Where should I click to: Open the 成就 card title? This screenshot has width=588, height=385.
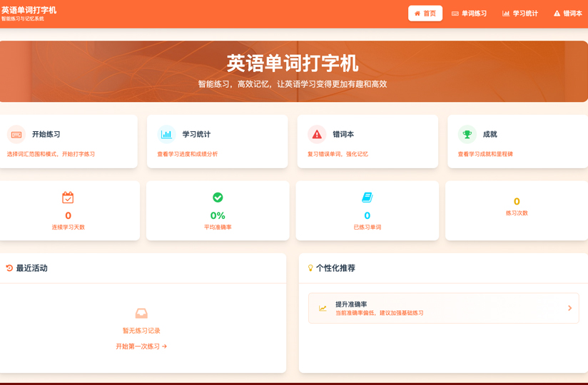[x=490, y=134]
